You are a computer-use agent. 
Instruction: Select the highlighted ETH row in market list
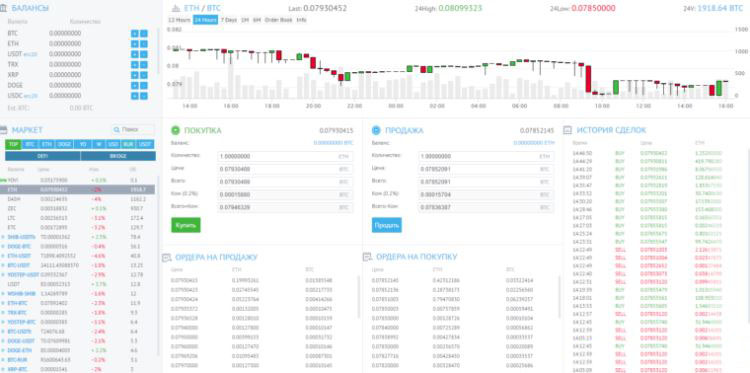(77, 190)
